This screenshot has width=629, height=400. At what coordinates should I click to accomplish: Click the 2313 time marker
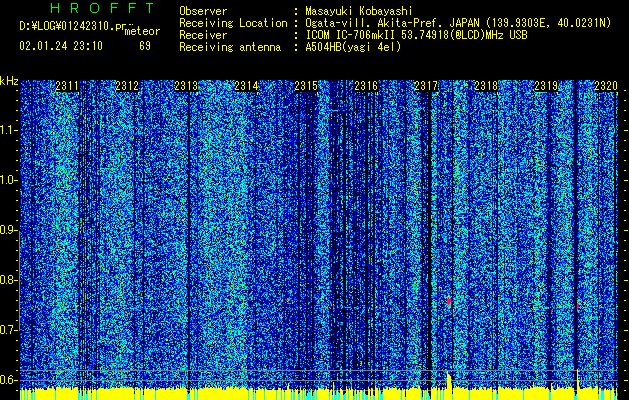point(186,86)
